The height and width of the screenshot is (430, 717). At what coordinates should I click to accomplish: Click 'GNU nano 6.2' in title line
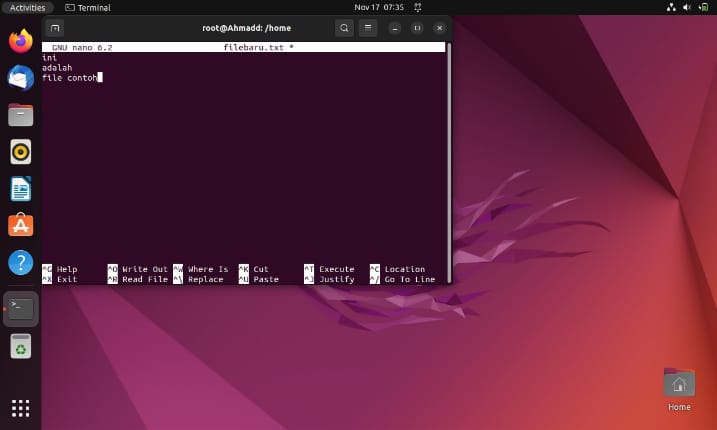coord(82,47)
